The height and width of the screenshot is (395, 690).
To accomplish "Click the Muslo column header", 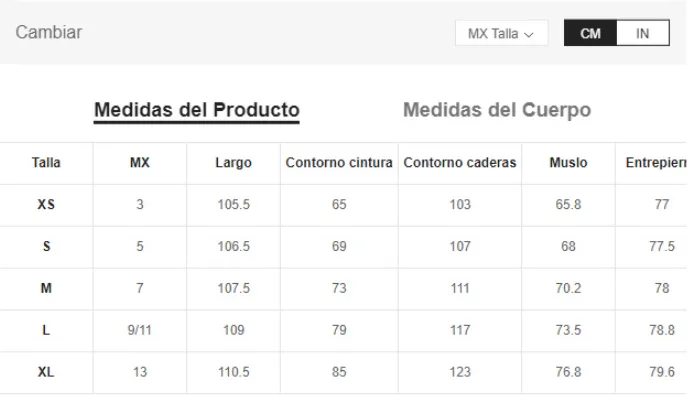I will (569, 163).
